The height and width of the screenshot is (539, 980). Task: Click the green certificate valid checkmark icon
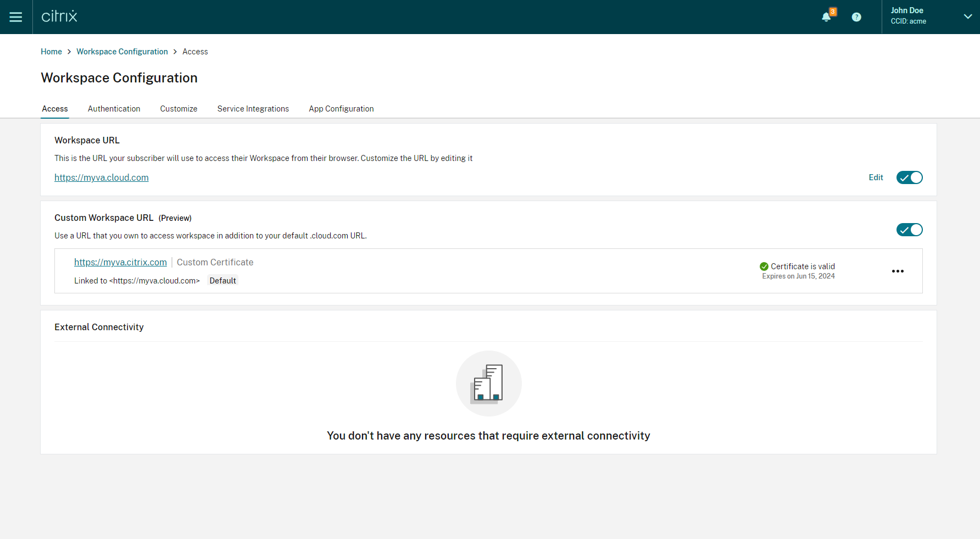pyautogui.click(x=764, y=266)
